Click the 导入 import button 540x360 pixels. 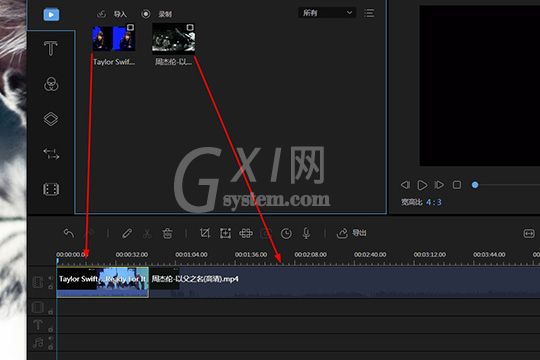pos(112,14)
